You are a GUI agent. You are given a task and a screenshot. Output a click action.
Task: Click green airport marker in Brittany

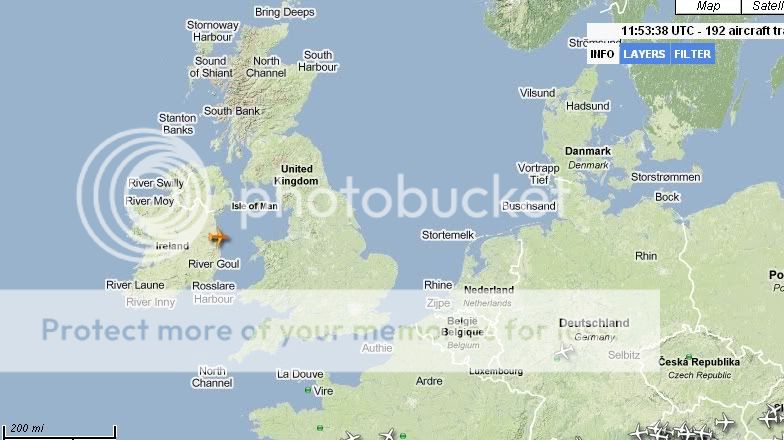pos(320,428)
